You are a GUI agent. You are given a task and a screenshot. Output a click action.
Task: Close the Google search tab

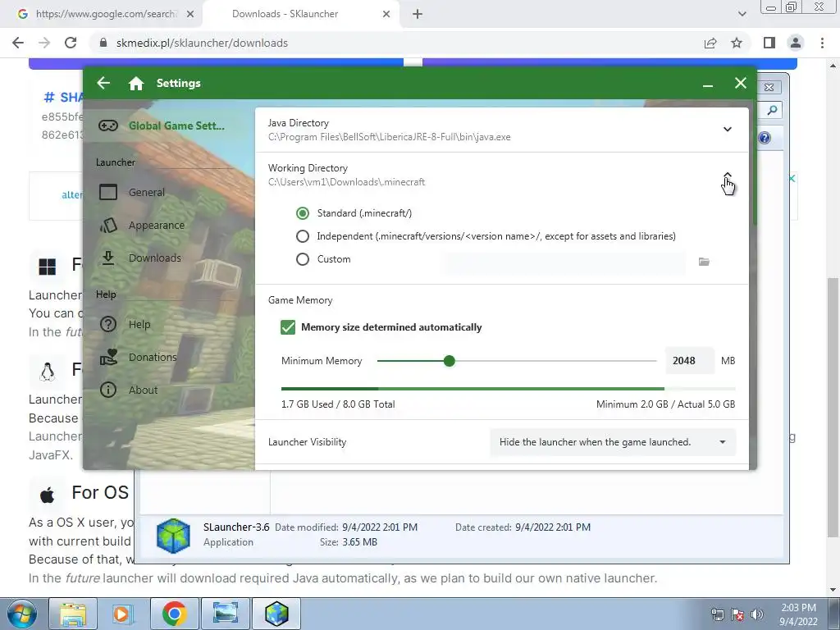tap(190, 15)
